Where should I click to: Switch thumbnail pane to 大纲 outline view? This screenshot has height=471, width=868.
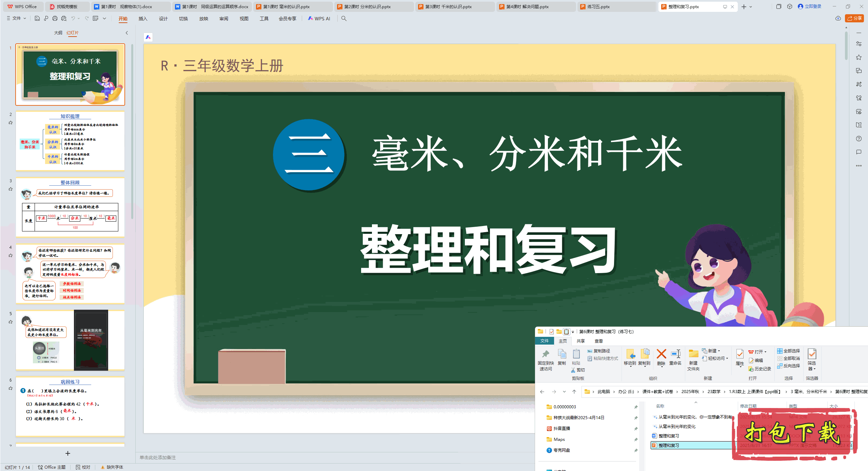point(58,33)
